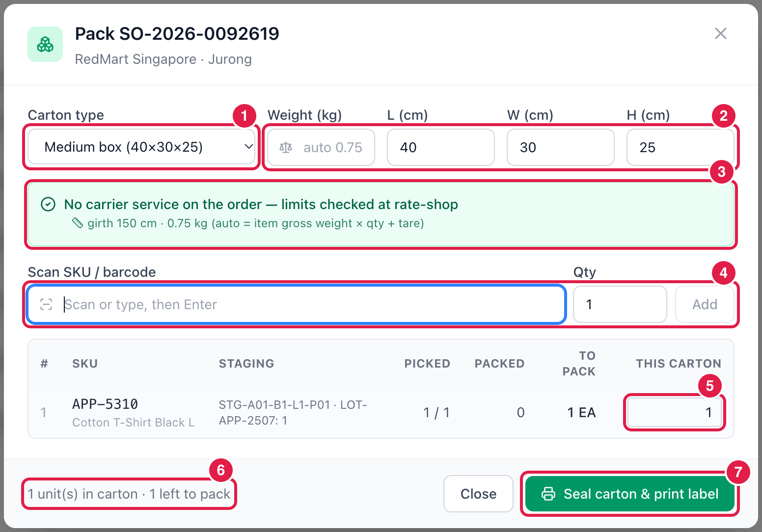Click the STAGING column header

[x=246, y=364]
